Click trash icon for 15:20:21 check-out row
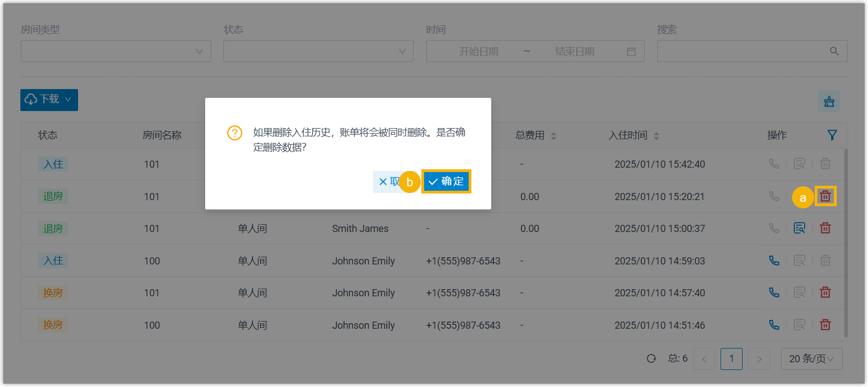 [825, 196]
